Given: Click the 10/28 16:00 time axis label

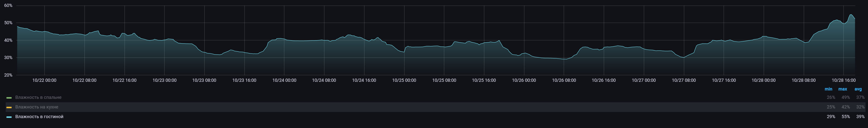Looking at the screenshot, I should pos(844,80).
